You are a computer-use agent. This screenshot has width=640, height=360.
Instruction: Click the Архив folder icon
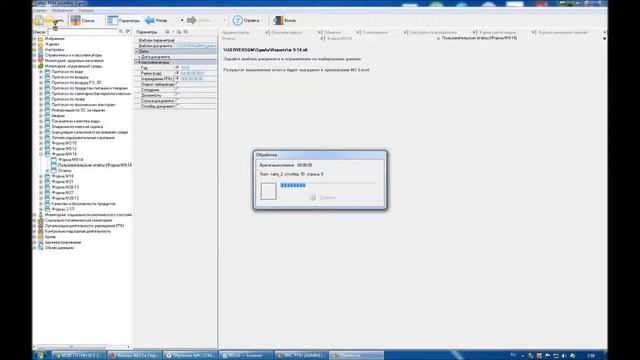click(41, 237)
